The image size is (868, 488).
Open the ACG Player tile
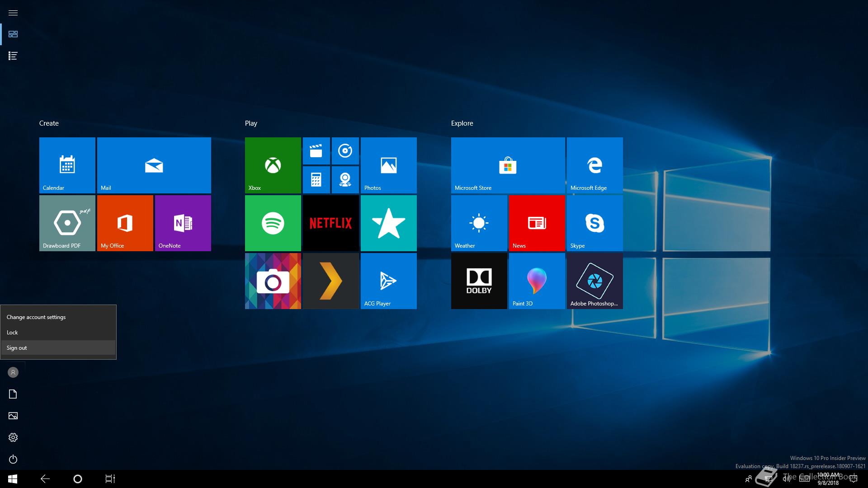point(389,281)
